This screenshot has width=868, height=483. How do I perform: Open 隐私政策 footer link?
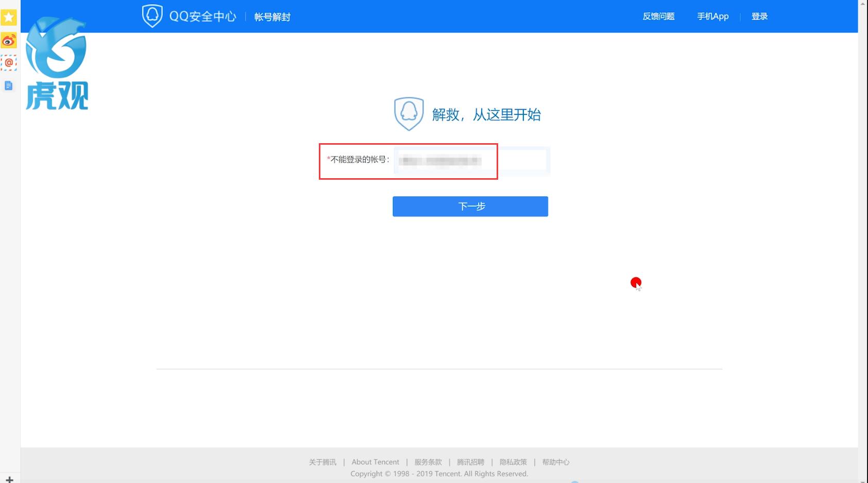coord(513,462)
